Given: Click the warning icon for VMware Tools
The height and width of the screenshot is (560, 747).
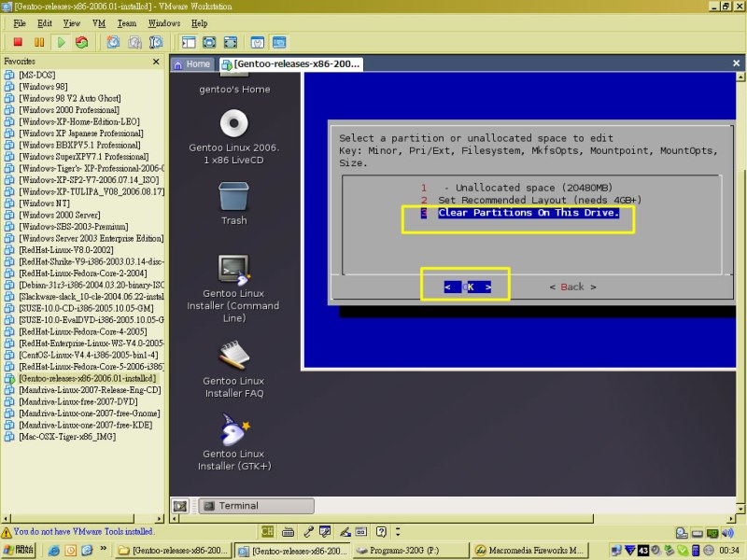Looking at the screenshot, I should (x=7, y=532).
